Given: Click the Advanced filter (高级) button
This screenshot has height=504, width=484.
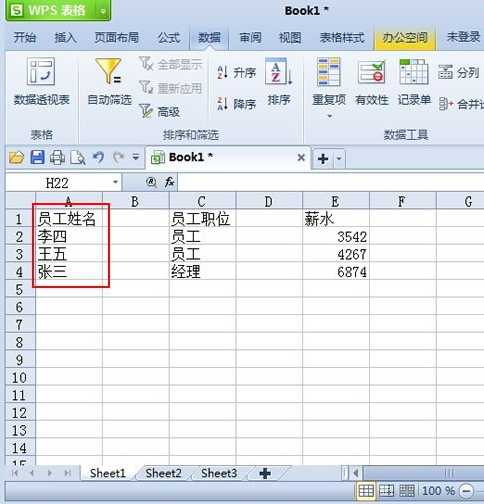Looking at the screenshot, I should tap(159, 111).
